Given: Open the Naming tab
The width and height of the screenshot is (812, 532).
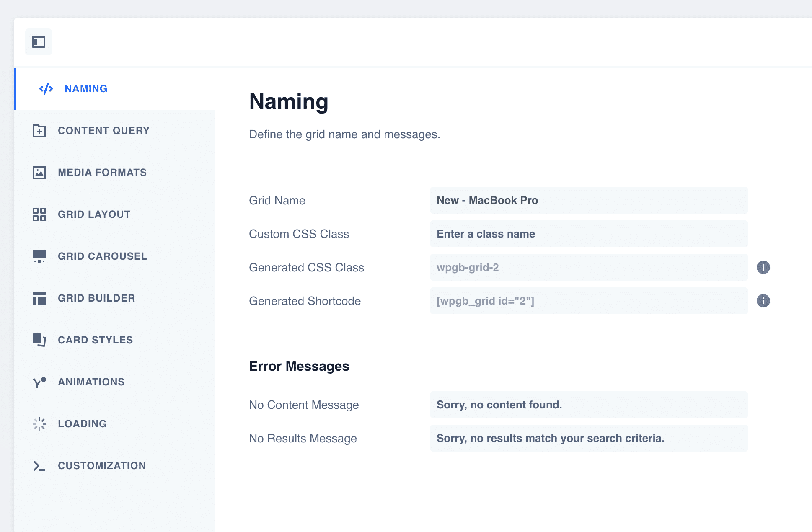Looking at the screenshot, I should (115, 89).
